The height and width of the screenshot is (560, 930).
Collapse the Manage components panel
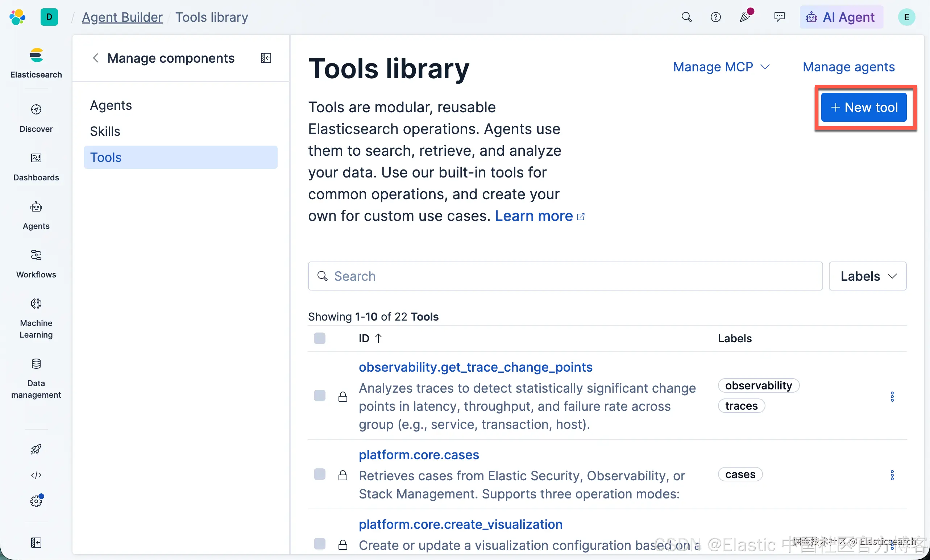[266, 58]
